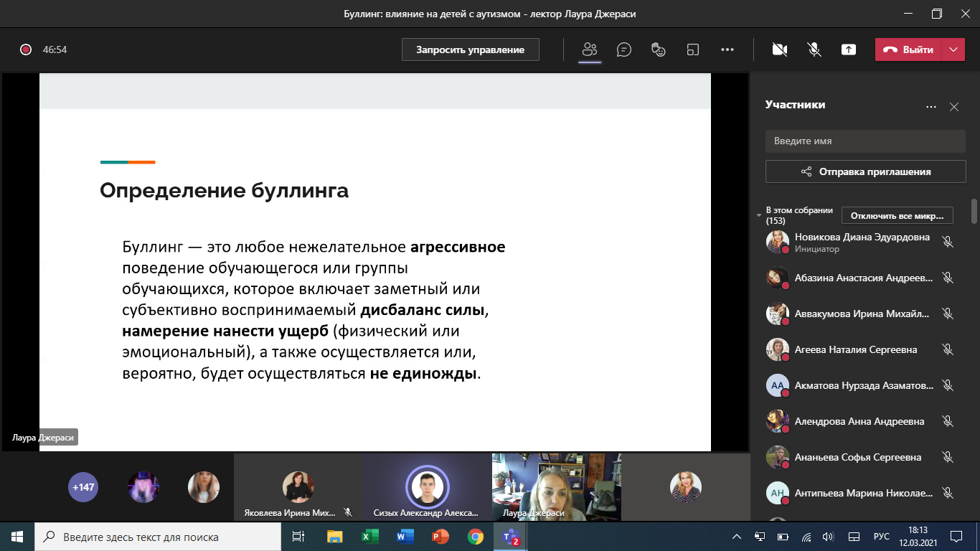Image resolution: width=980 pixels, height=551 pixels.
Task: Open the meeting chat icon
Action: point(624,50)
